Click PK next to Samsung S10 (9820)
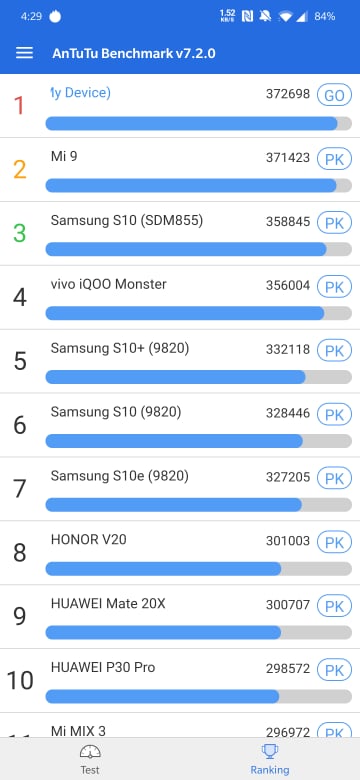Viewport: 360px width, 780px height. tap(334, 414)
